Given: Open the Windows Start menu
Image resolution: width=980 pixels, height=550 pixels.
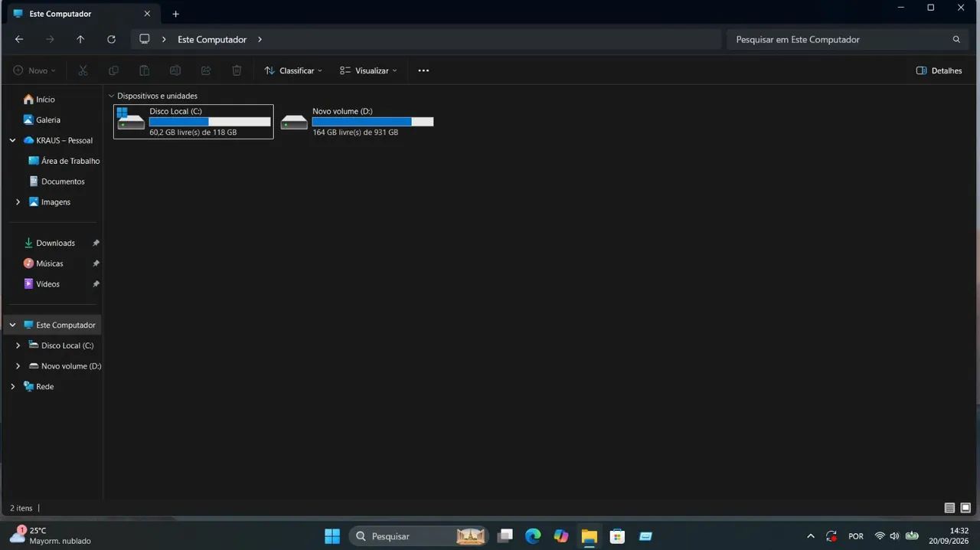Looking at the screenshot, I should pyautogui.click(x=332, y=536).
